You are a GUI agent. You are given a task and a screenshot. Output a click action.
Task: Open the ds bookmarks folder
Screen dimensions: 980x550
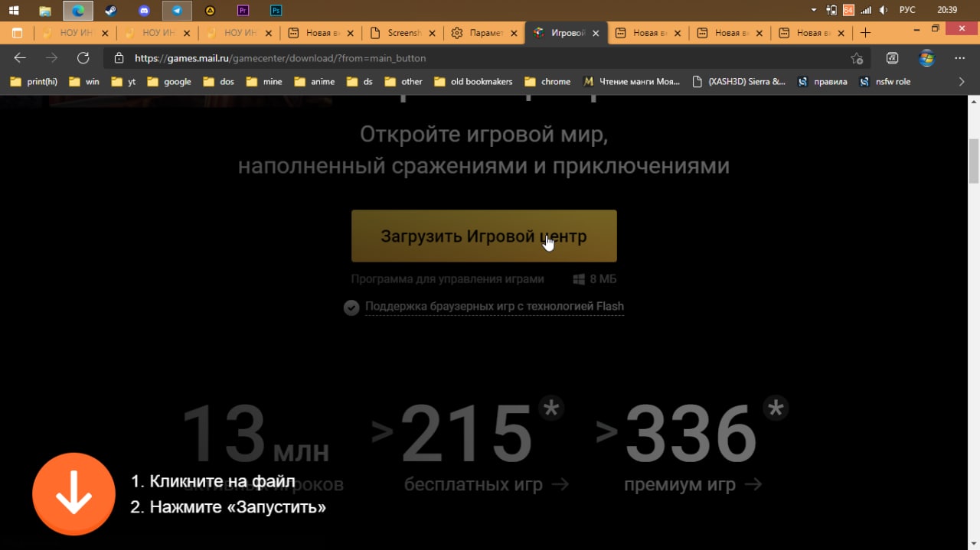point(360,82)
